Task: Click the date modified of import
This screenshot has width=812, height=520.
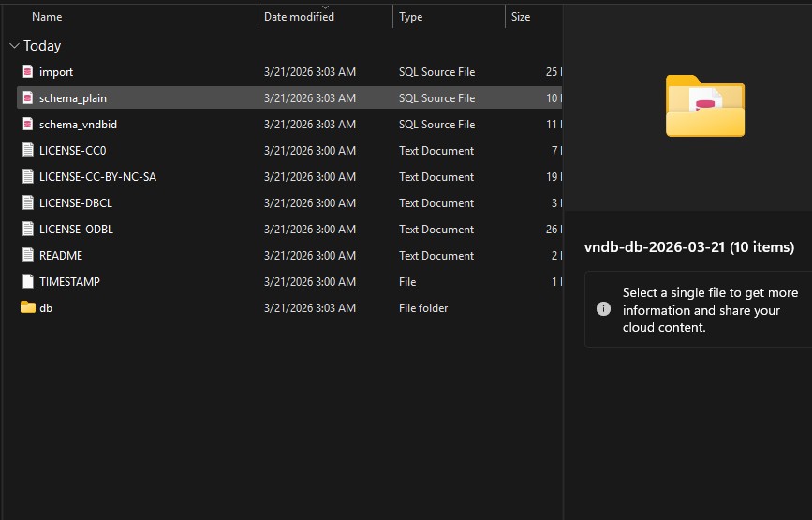Action: pos(310,72)
